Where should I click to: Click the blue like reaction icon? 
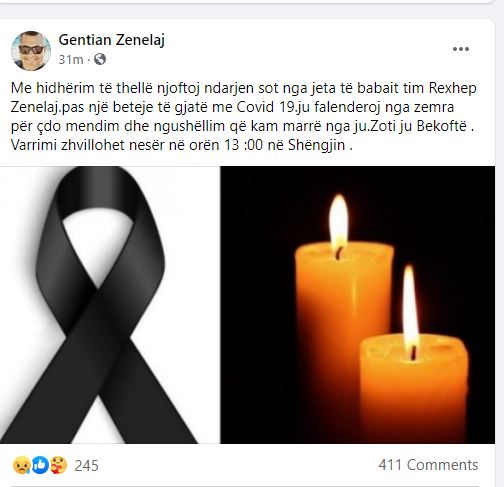(40, 465)
